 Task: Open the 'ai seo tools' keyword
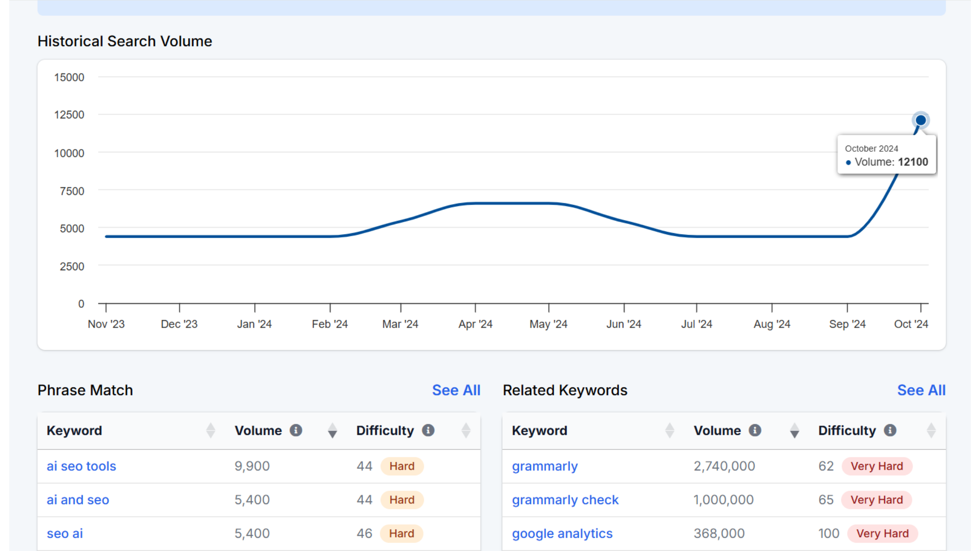[x=81, y=466]
